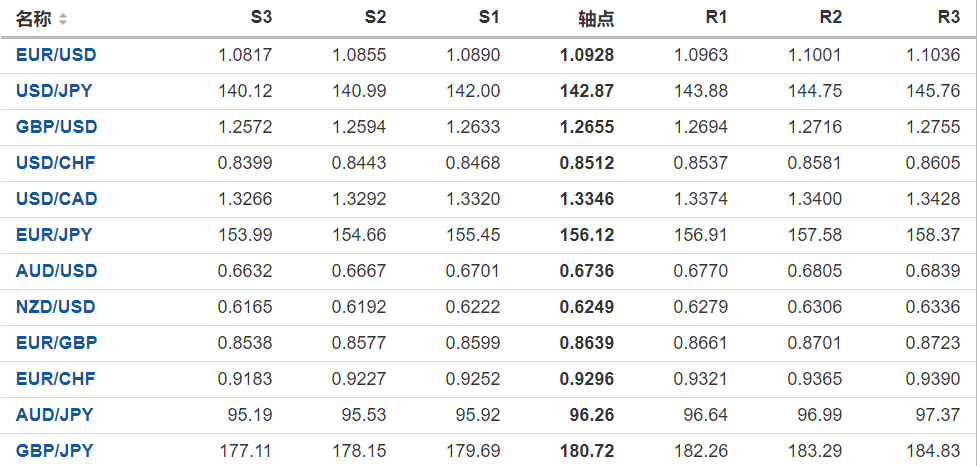Open the EUR/USD currency pair link

[56, 55]
